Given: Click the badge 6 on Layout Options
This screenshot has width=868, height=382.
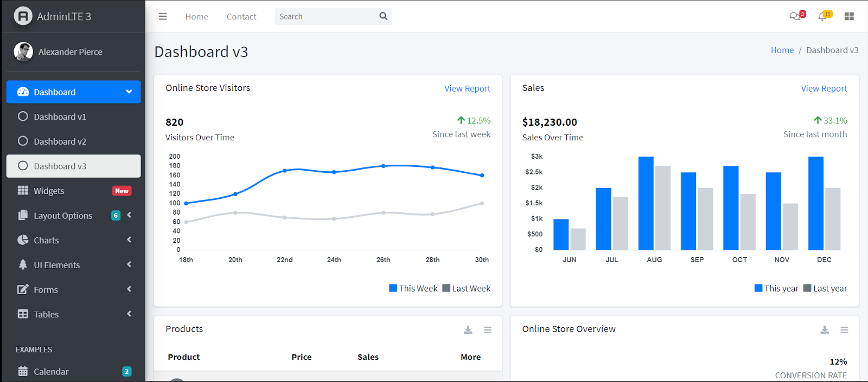Looking at the screenshot, I should tap(116, 215).
